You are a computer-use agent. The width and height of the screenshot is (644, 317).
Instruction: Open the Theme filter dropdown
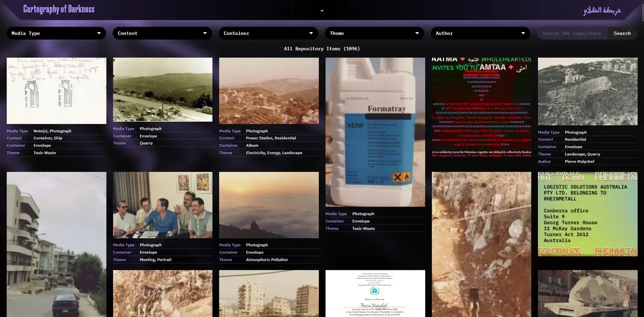tap(374, 33)
